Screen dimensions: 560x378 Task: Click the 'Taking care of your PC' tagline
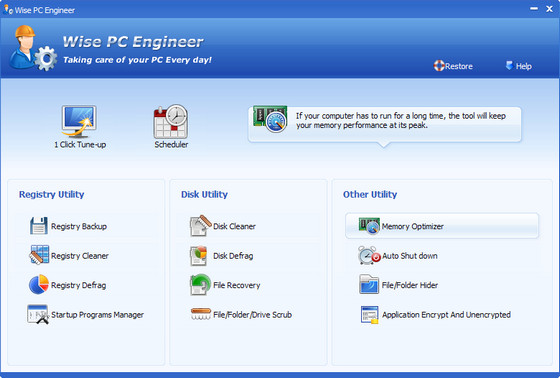pos(138,60)
